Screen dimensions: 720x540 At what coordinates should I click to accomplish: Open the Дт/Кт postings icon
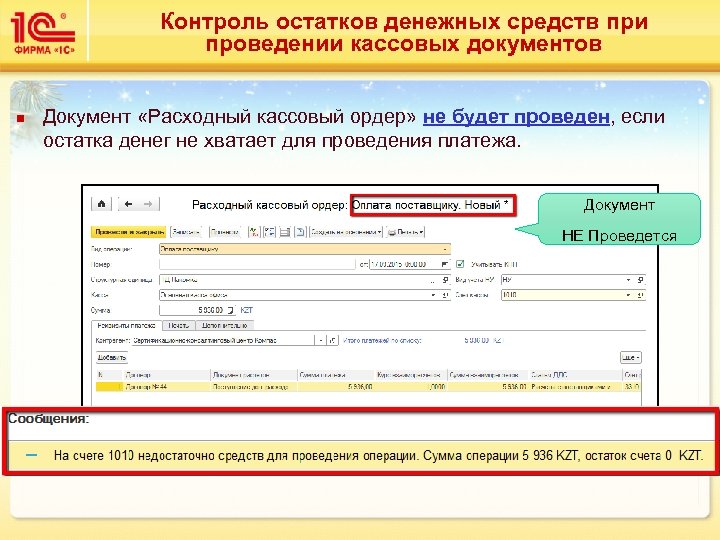pyautogui.click(x=253, y=232)
